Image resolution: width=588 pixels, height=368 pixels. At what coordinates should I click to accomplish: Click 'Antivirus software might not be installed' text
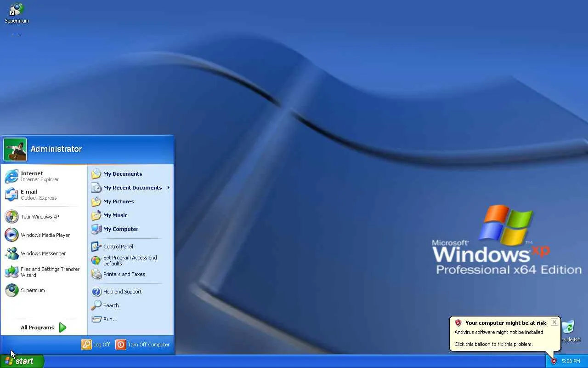point(499,332)
